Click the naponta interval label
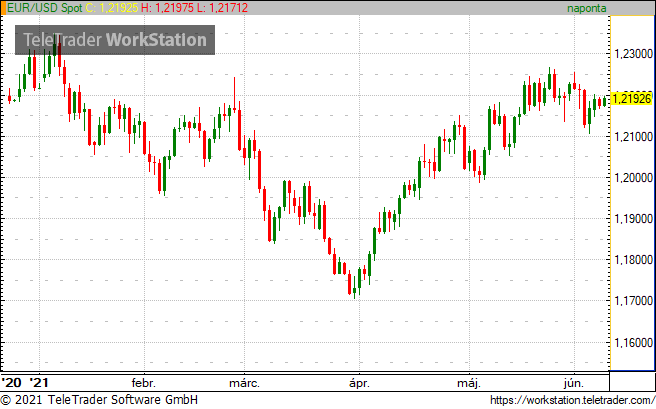656x409 pixels. point(587,8)
